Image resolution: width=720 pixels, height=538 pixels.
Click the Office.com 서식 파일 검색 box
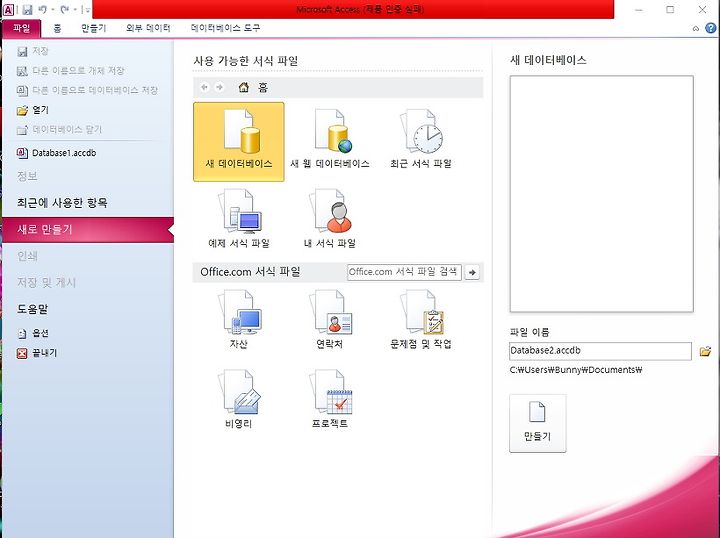click(404, 272)
